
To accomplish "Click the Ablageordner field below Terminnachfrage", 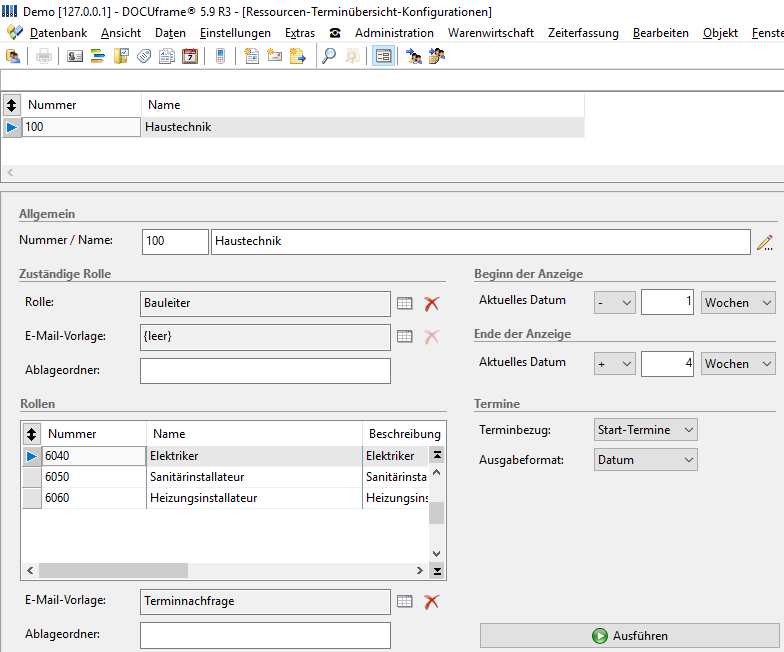I will tap(265, 635).
